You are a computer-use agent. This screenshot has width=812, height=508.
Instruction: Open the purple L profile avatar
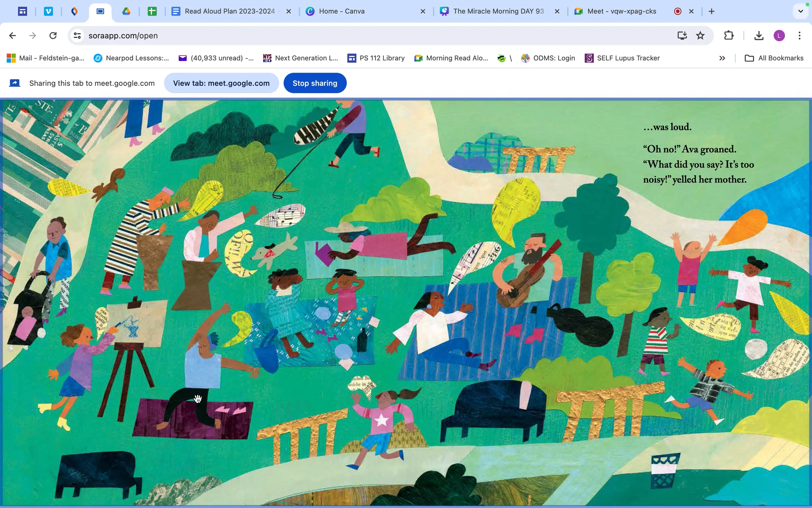[779, 36]
